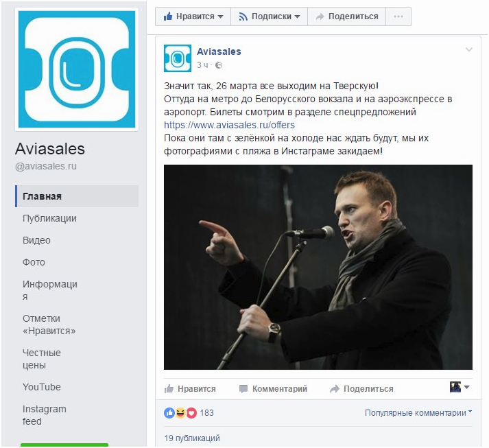Open the profile avatar selector dropdown
489x448 pixels.
460,387
